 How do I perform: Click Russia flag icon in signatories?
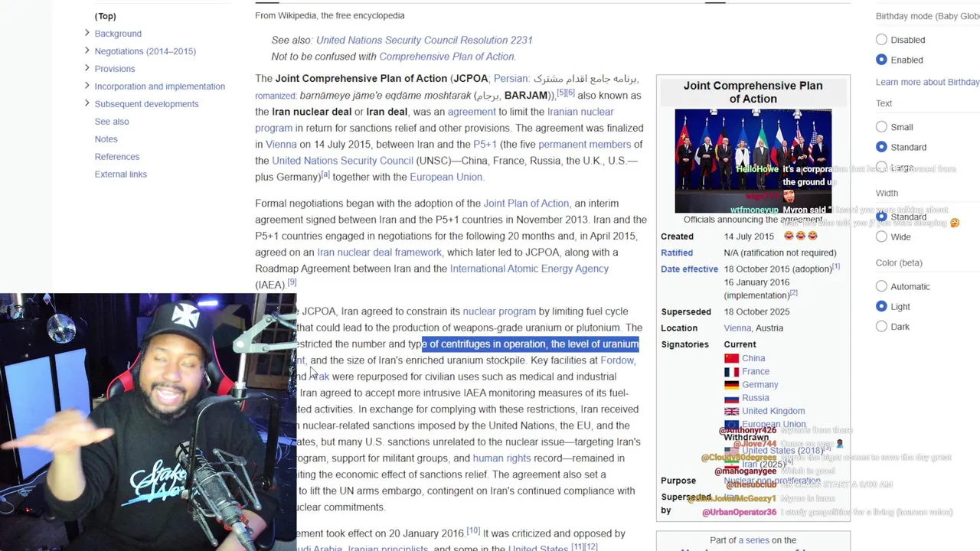click(x=731, y=398)
